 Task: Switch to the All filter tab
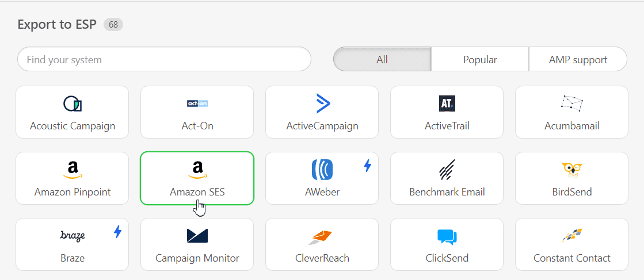[382, 59]
